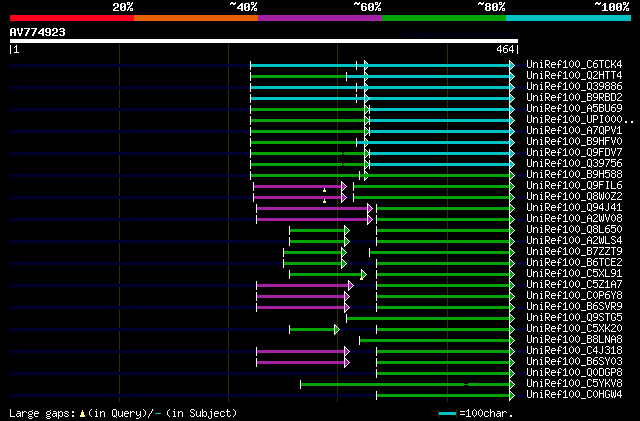Select the UniRef100_Q8L650 label
640x421 pixels.
574,230
